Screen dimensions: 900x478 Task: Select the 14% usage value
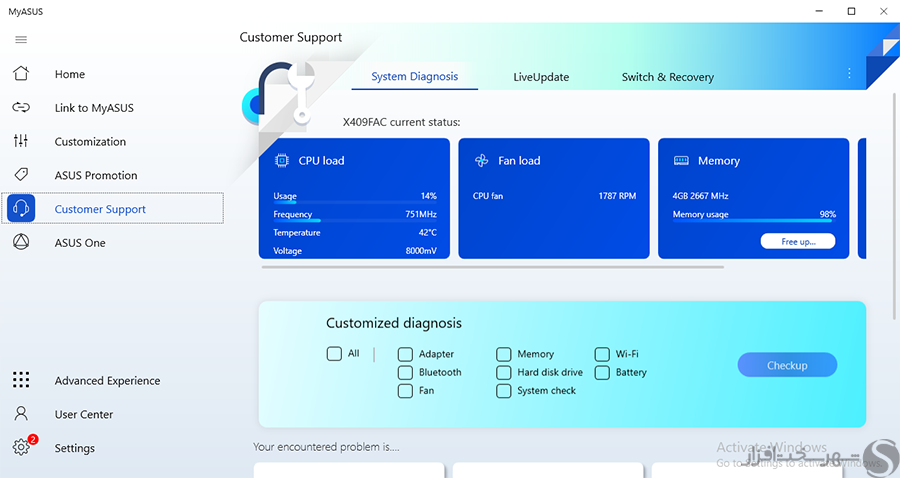coord(429,196)
